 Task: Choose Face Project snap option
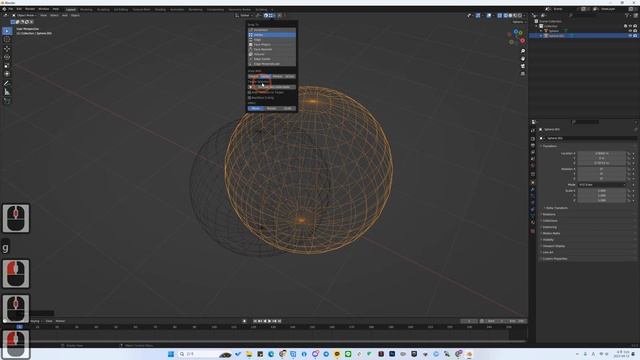tap(271, 44)
